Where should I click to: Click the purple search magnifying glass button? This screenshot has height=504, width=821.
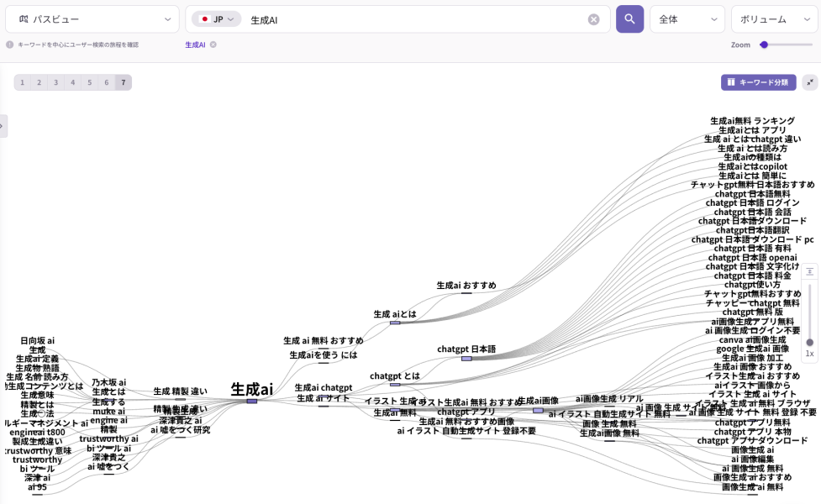point(629,18)
